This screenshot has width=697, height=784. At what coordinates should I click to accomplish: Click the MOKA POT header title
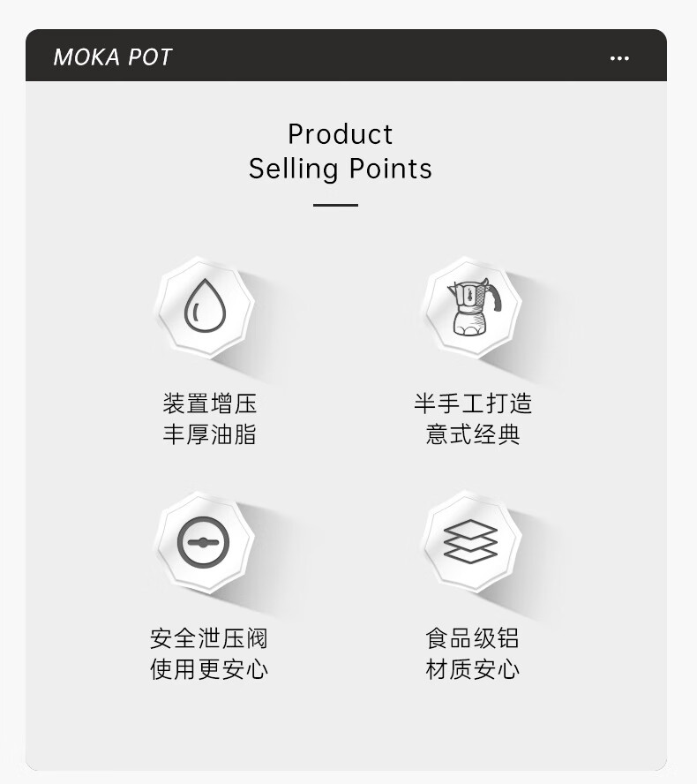point(112,57)
